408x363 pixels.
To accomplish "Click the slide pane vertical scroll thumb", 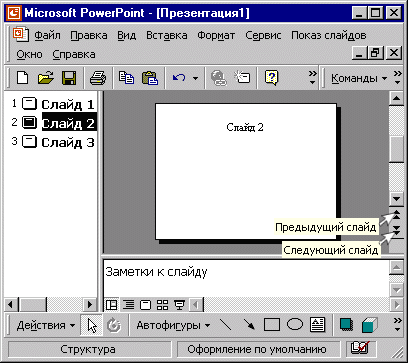I will (396, 149).
